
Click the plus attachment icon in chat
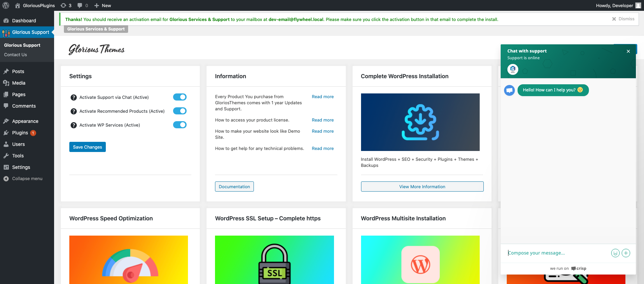tap(626, 253)
